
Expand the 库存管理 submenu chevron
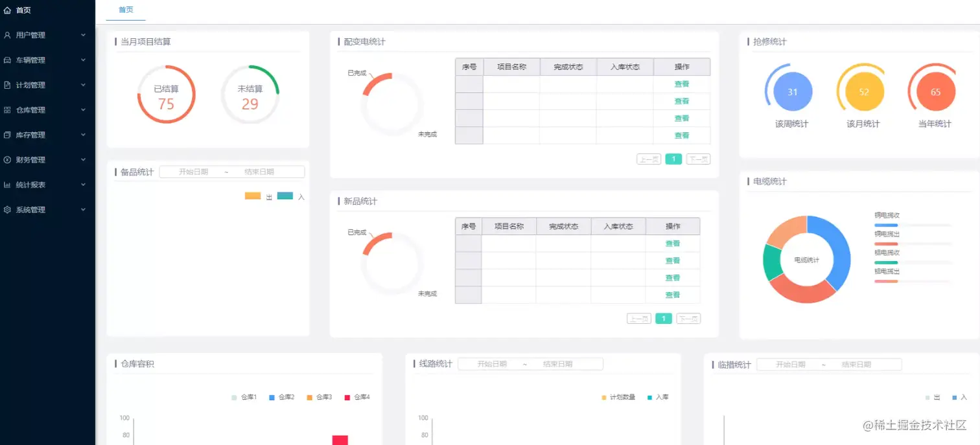(83, 135)
